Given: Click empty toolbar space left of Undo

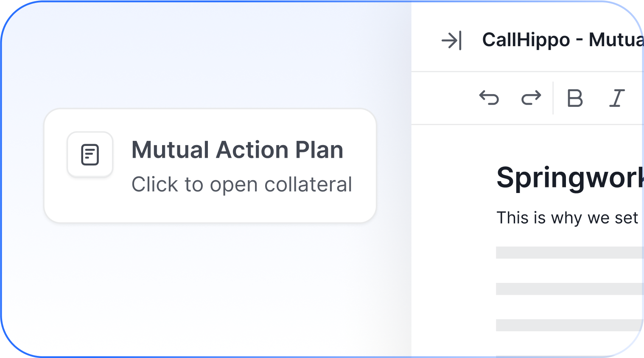Looking at the screenshot, I should tap(443, 98).
